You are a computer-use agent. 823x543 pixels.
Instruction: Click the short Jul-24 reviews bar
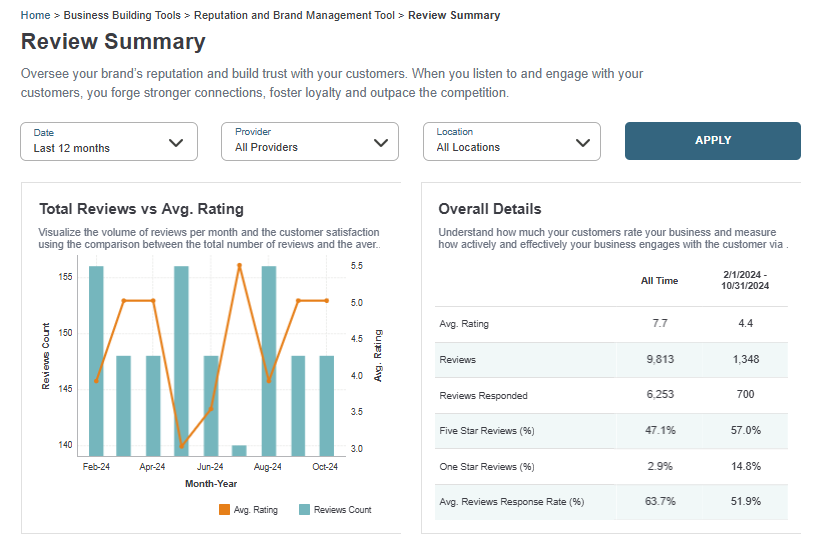tap(239, 450)
